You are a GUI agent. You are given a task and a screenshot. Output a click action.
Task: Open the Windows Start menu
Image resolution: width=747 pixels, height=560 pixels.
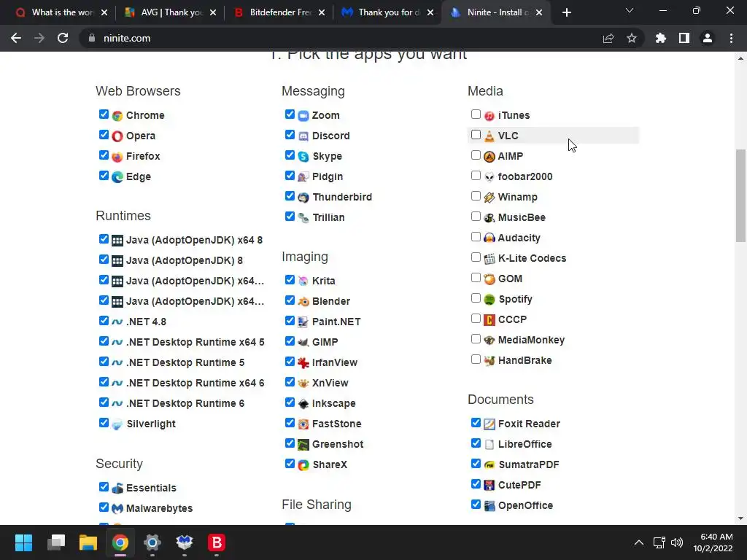click(x=24, y=542)
